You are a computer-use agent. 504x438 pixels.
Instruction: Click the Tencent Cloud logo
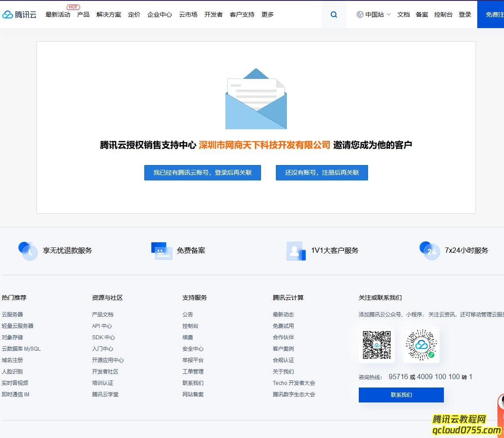pos(19,14)
